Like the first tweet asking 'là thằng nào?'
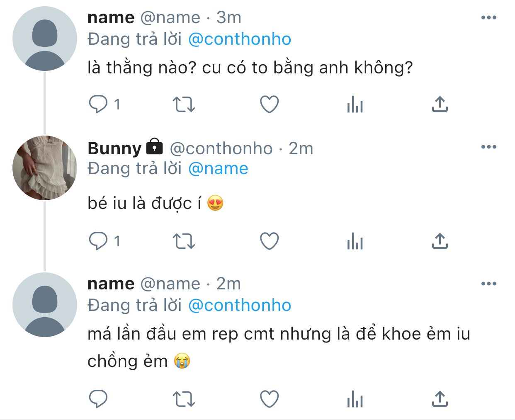Image resolution: width=515 pixels, height=420 pixels. pos(269,104)
